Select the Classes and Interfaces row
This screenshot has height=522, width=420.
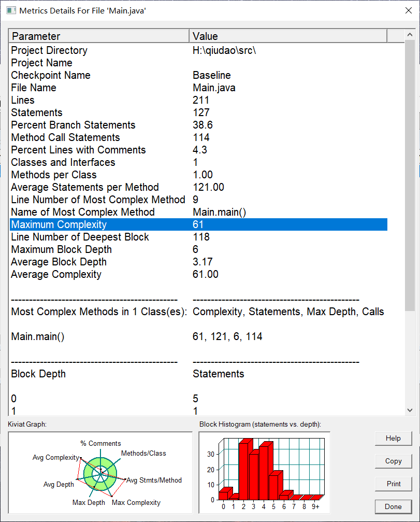[198, 162]
